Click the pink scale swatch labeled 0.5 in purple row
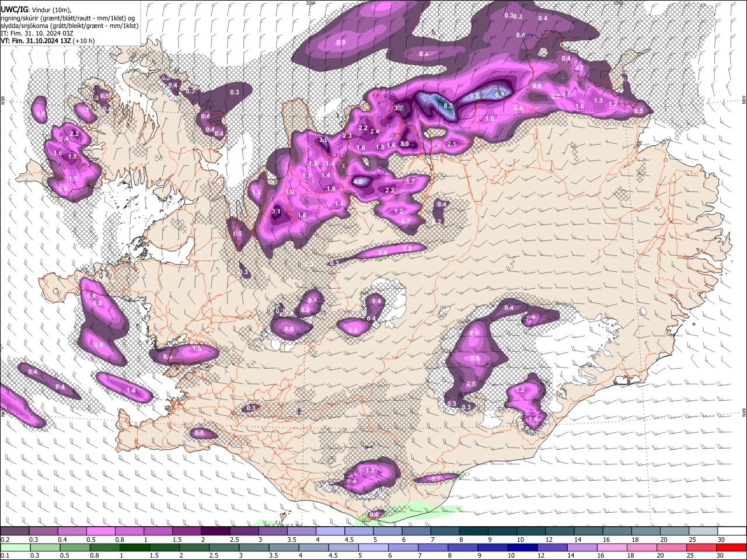The width and height of the screenshot is (747, 560). tap(100, 531)
